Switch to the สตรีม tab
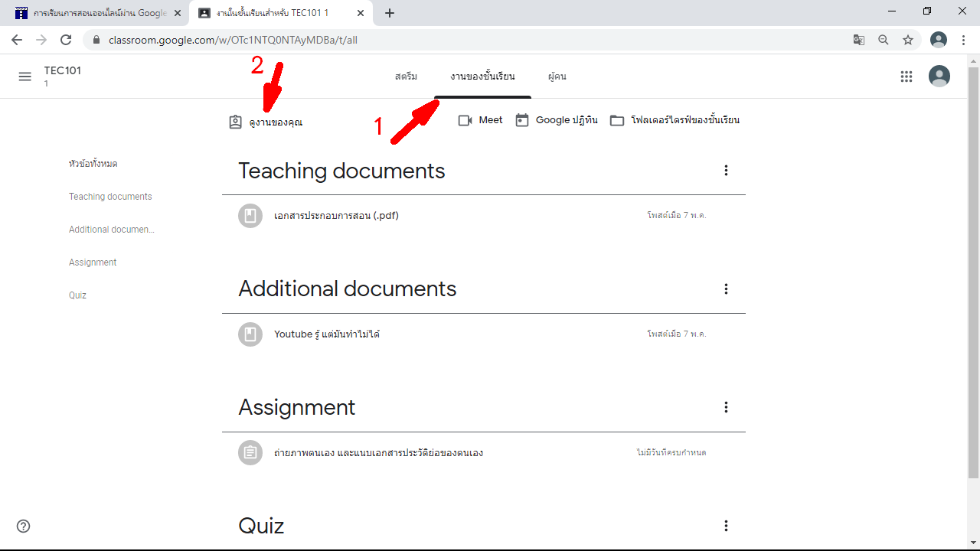Viewport: 980px width, 551px height. [x=406, y=77]
